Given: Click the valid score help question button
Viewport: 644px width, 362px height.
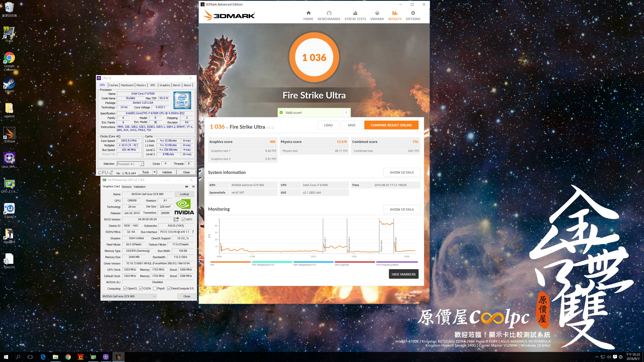Looking at the screenshot, I should pos(346,113).
